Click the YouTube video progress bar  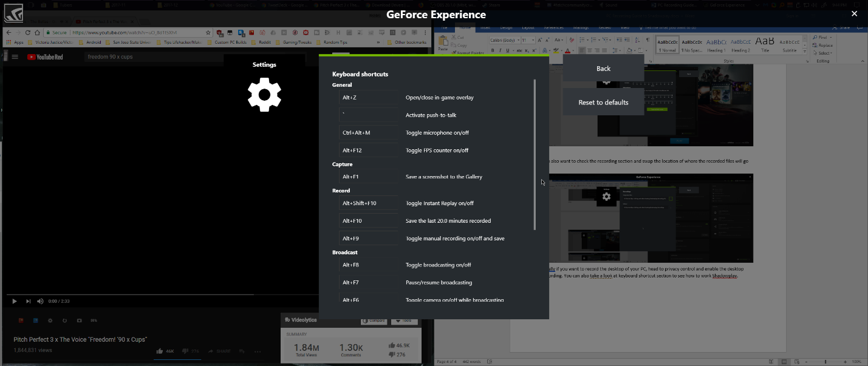(162, 294)
